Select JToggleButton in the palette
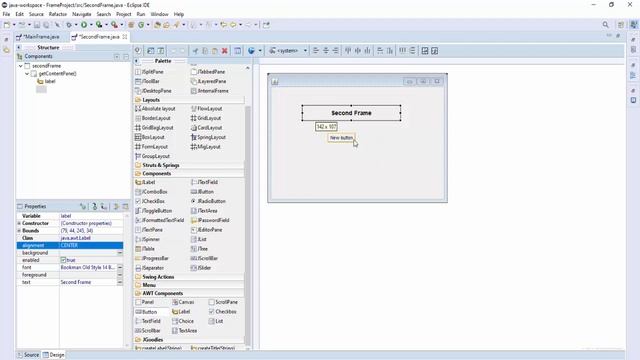Image resolution: width=640 pixels, height=360 pixels. point(153,211)
